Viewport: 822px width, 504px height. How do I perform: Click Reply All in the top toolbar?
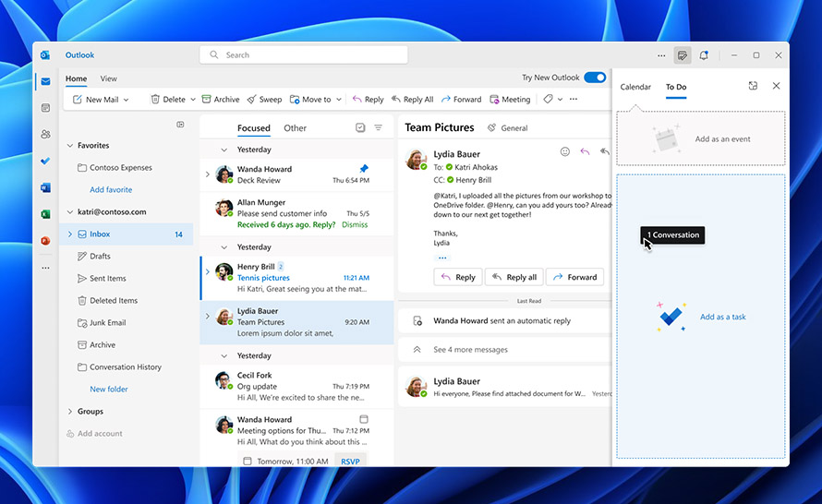point(413,99)
